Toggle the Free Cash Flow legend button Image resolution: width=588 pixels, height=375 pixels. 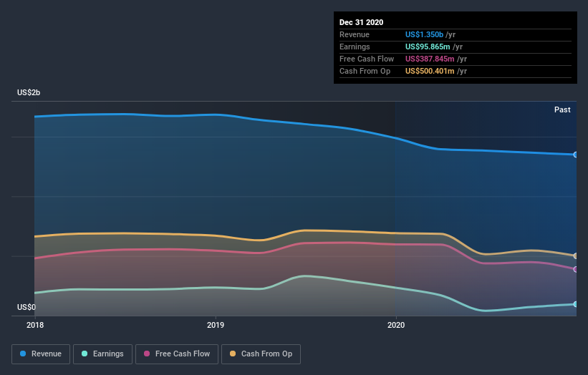coord(177,354)
